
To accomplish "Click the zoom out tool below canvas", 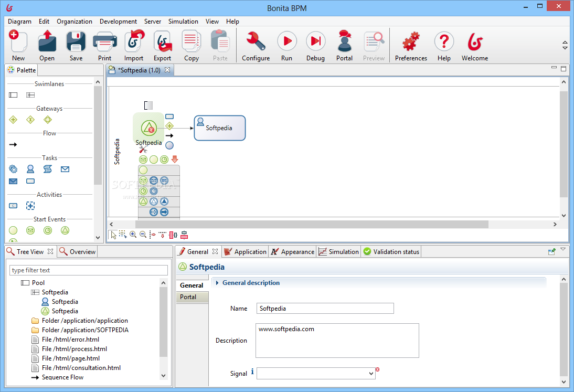I will [x=143, y=235].
